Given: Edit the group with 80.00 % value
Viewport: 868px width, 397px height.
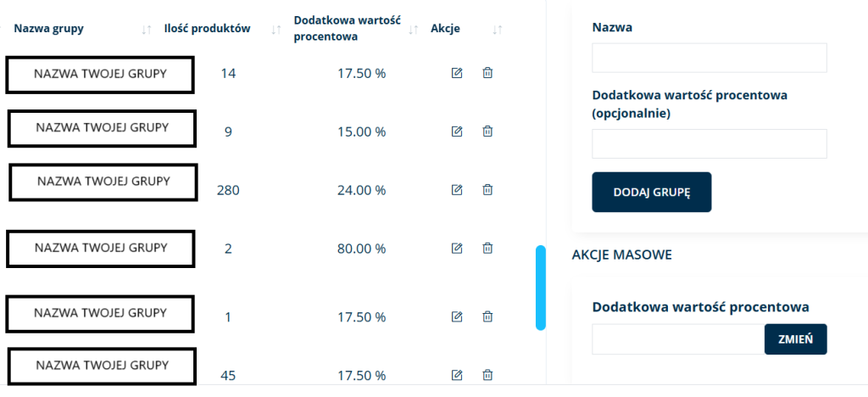Looking at the screenshot, I should 457,249.
